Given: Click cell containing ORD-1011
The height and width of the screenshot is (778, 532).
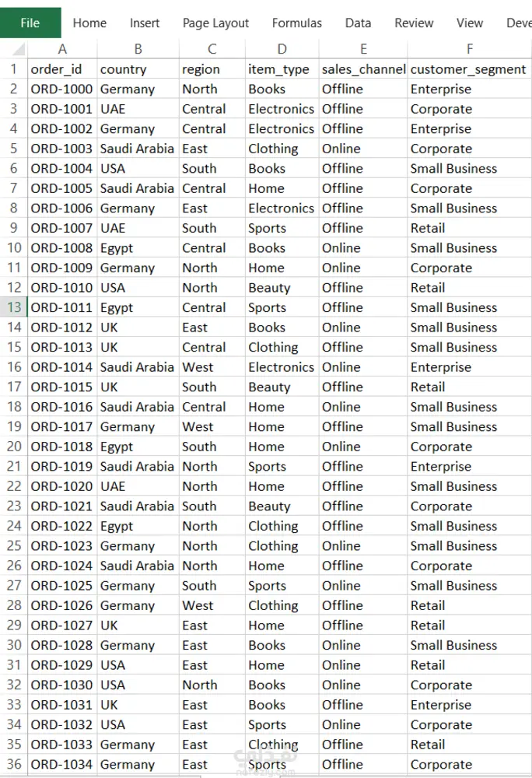Looking at the screenshot, I should pos(62,307).
